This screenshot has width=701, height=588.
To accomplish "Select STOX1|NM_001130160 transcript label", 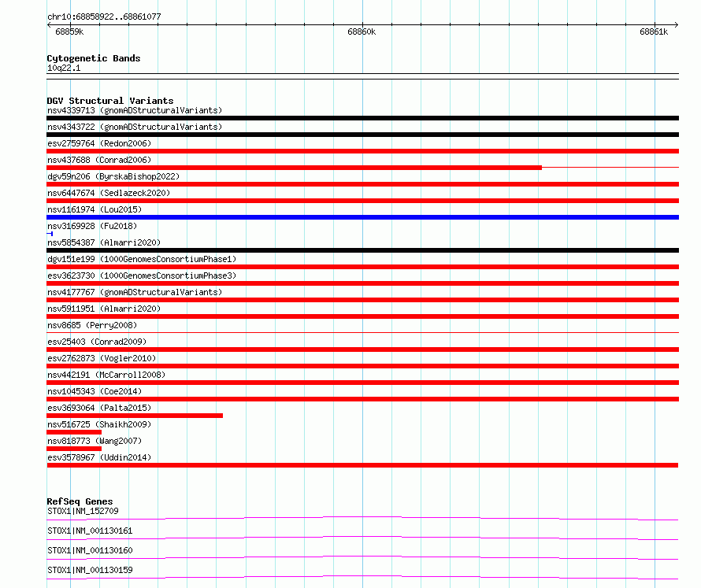I will [x=90, y=550].
